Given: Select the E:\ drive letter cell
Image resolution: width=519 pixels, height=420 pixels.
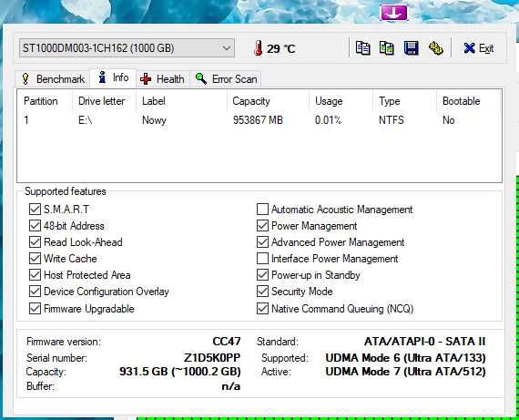Looking at the screenshot, I should [85, 120].
